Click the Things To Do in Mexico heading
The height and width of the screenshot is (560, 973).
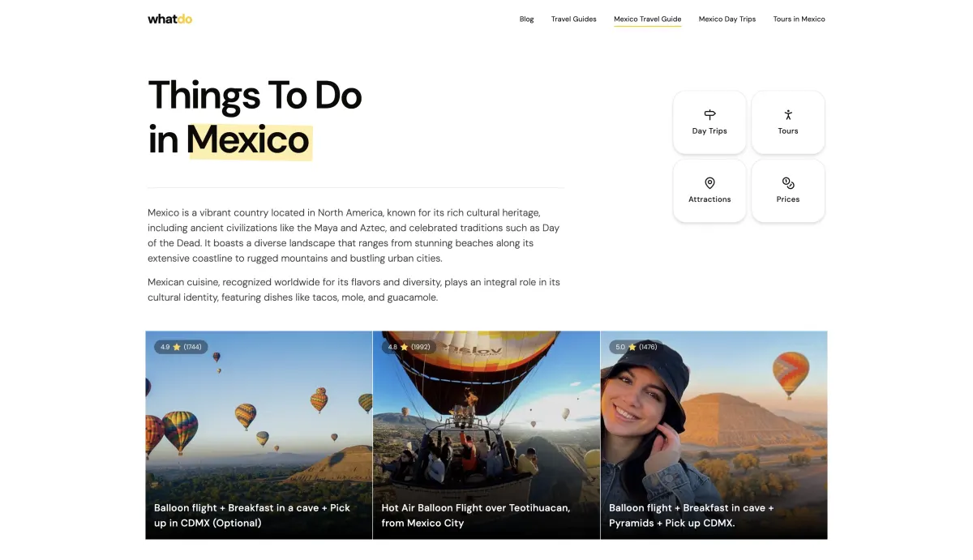[x=255, y=118]
